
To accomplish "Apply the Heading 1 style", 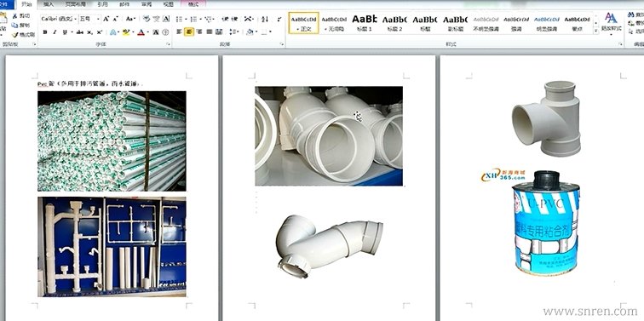I will (365, 23).
